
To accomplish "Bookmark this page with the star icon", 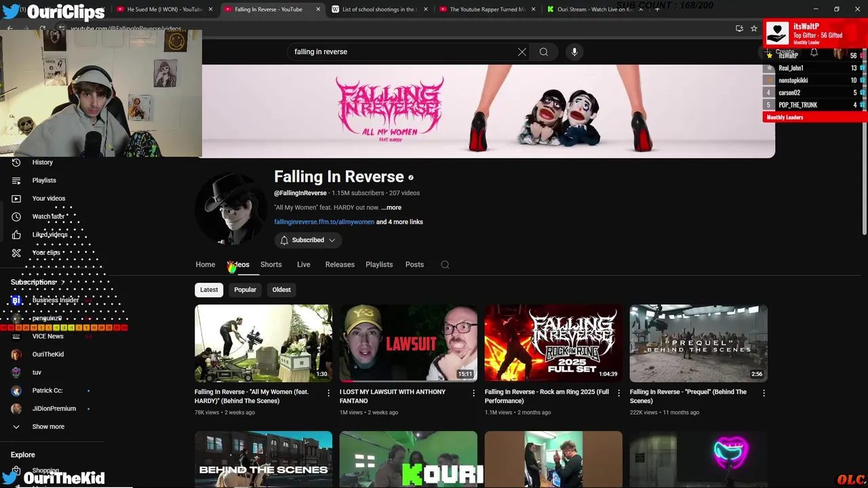I will (x=753, y=28).
